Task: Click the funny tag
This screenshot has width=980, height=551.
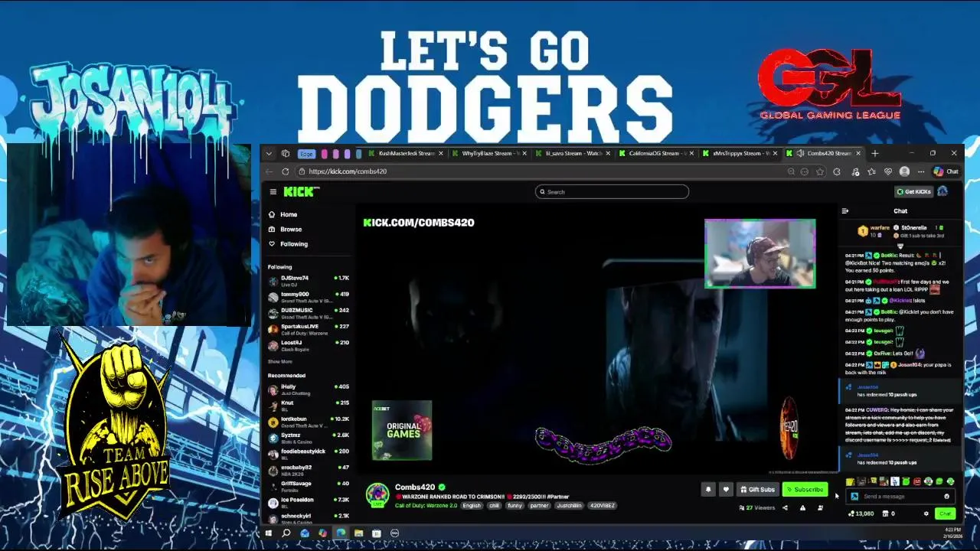Action: click(514, 506)
